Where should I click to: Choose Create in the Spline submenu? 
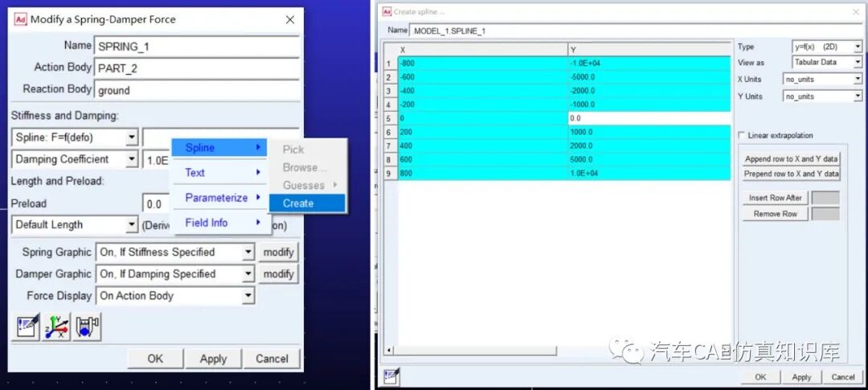click(x=307, y=203)
